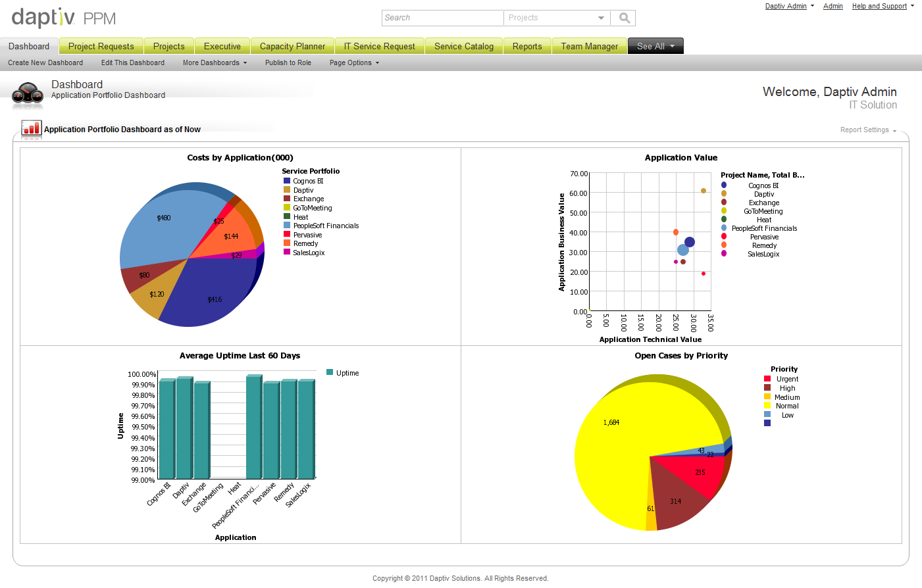Click the $80 pie slice in Costs chart
This screenshot has height=588, width=922.
143,276
